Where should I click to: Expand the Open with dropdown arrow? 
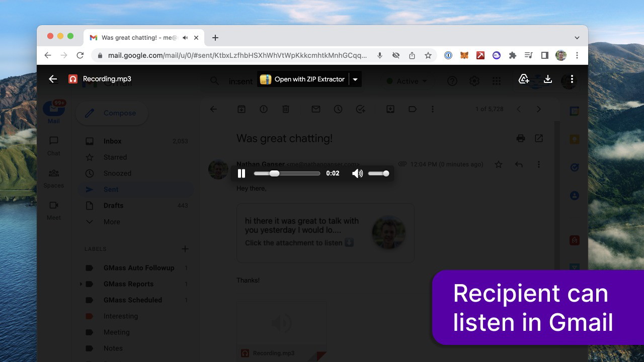(355, 79)
